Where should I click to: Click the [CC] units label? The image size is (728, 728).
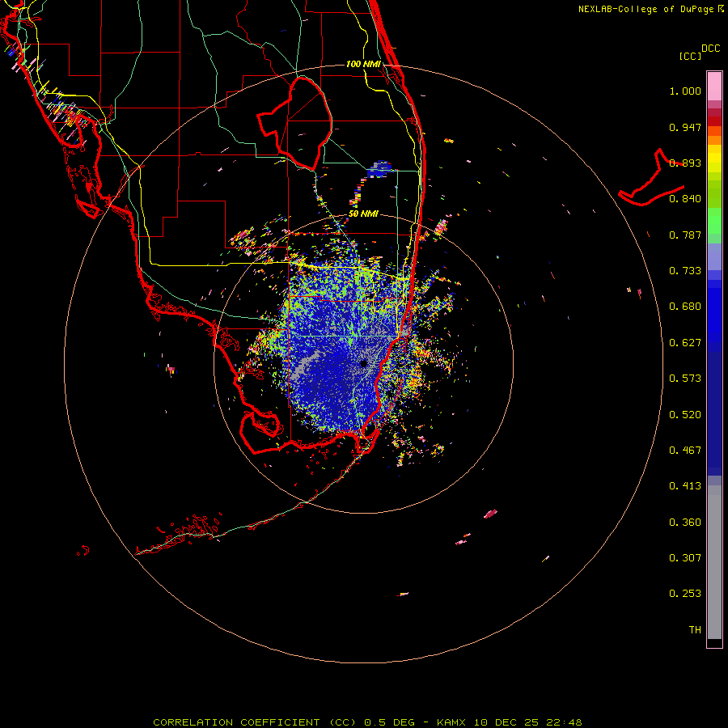[690, 56]
